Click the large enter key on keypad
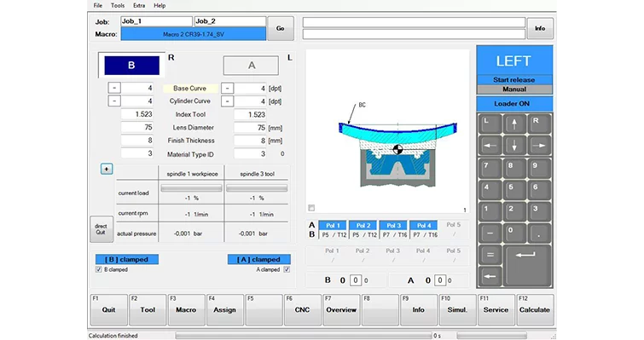This screenshot has width=644, height=340. (x=527, y=265)
